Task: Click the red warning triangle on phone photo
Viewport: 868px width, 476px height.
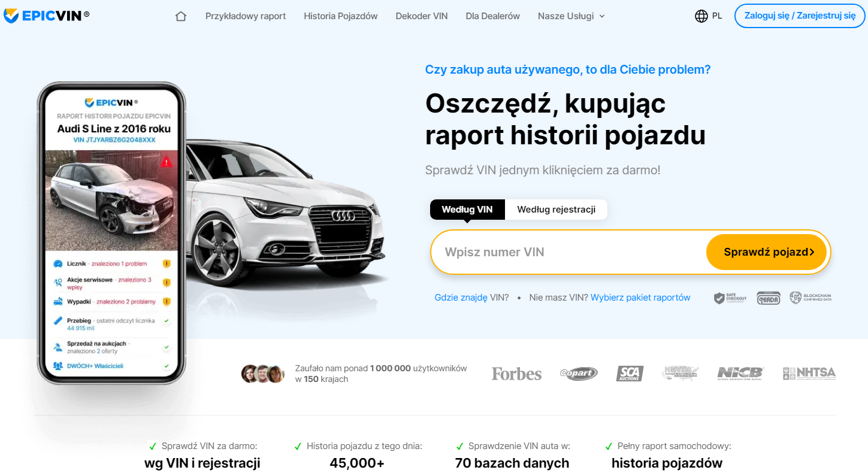Action: [x=167, y=162]
